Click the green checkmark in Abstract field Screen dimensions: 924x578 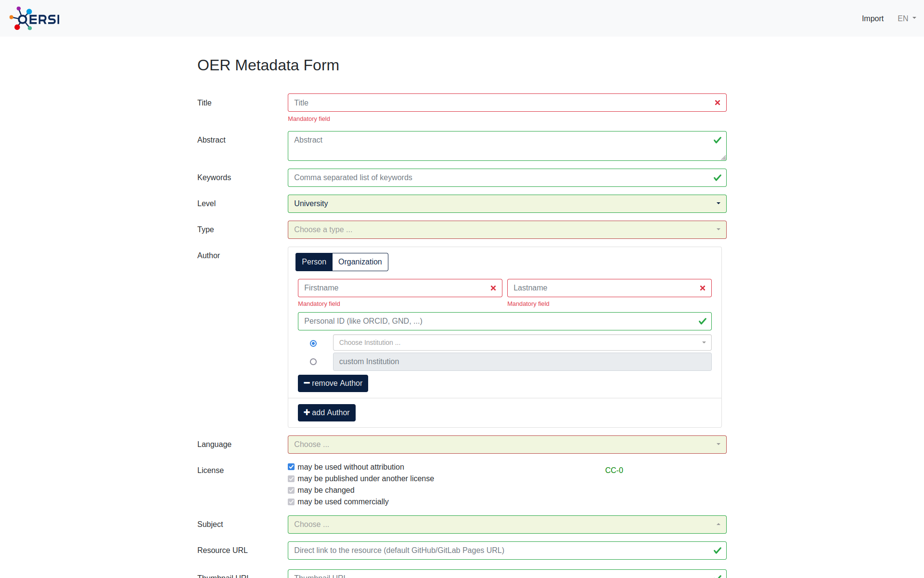click(x=717, y=140)
